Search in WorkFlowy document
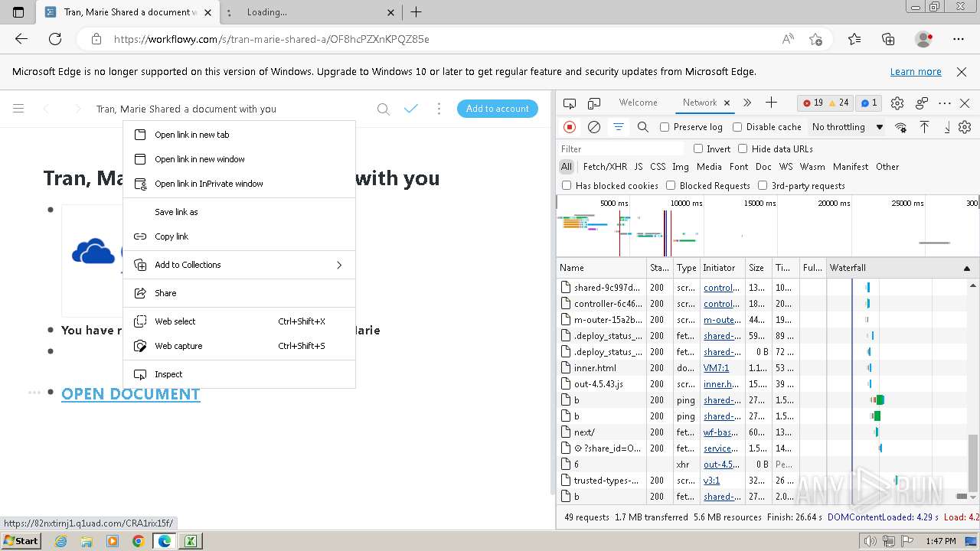The width and height of the screenshot is (980, 551). [x=384, y=109]
